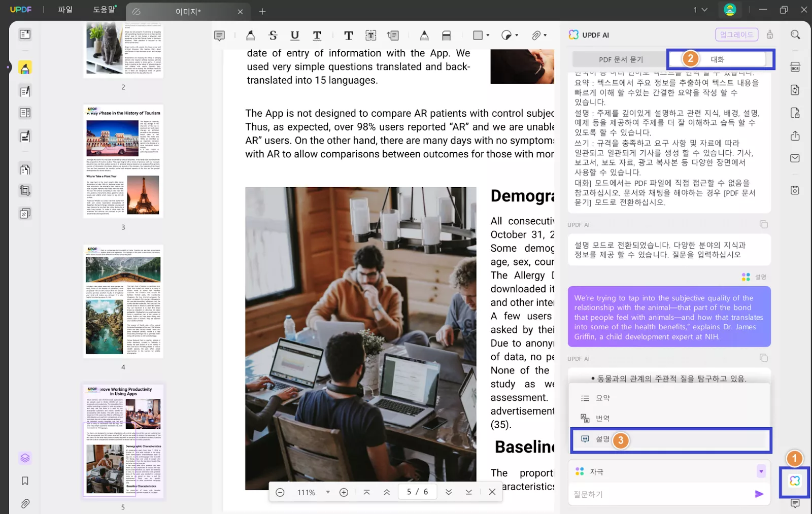Open the edit PDF tool in left sidebar
Screen dimensions: 812x514
(25, 91)
